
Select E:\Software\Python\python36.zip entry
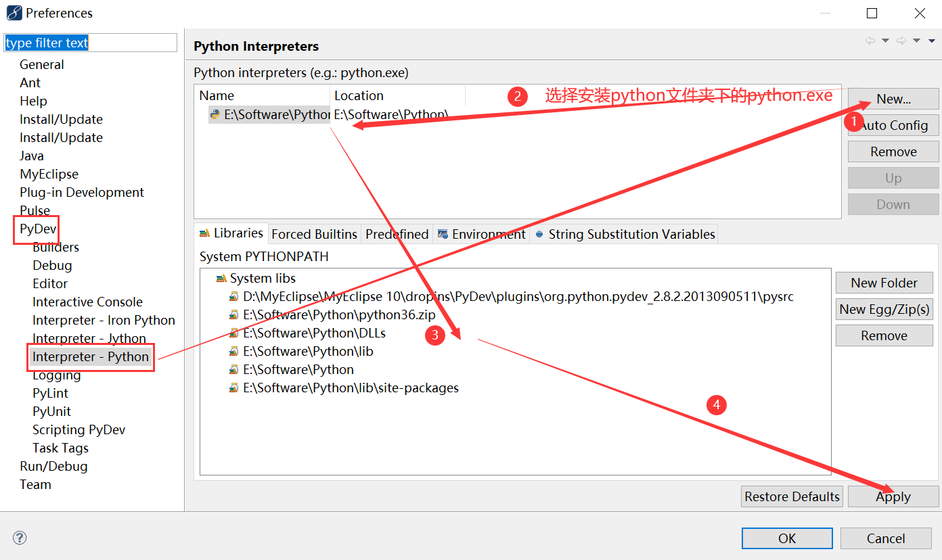point(339,314)
